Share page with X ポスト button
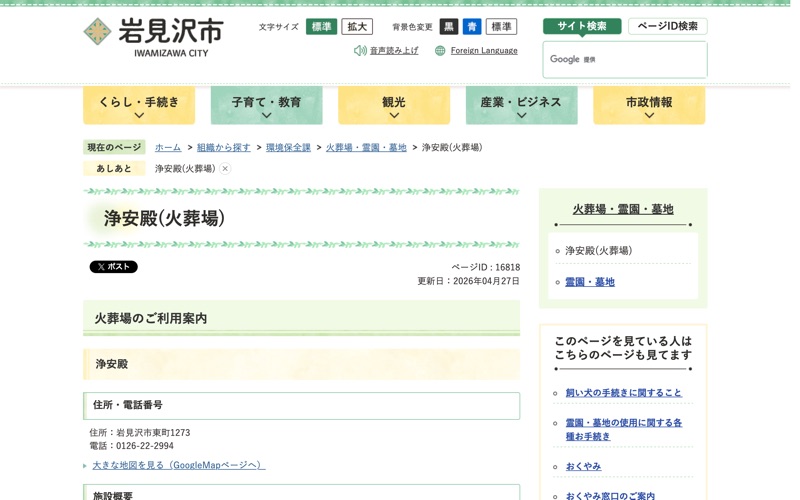This screenshot has width=800, height=500. [x=113, y=266]
